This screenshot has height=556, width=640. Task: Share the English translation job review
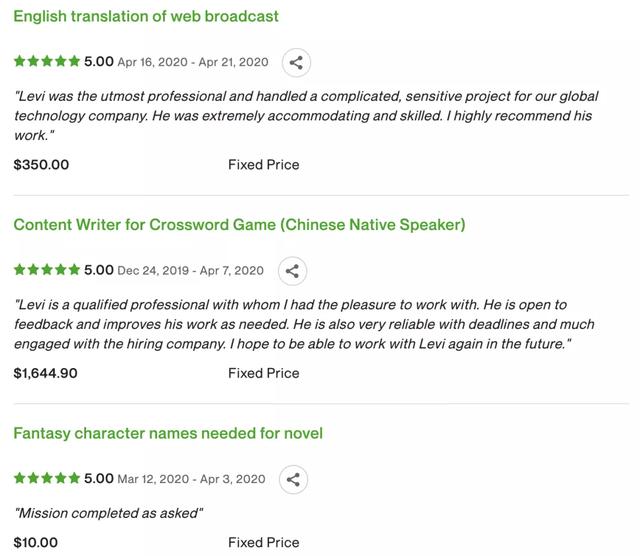point(296,62)
